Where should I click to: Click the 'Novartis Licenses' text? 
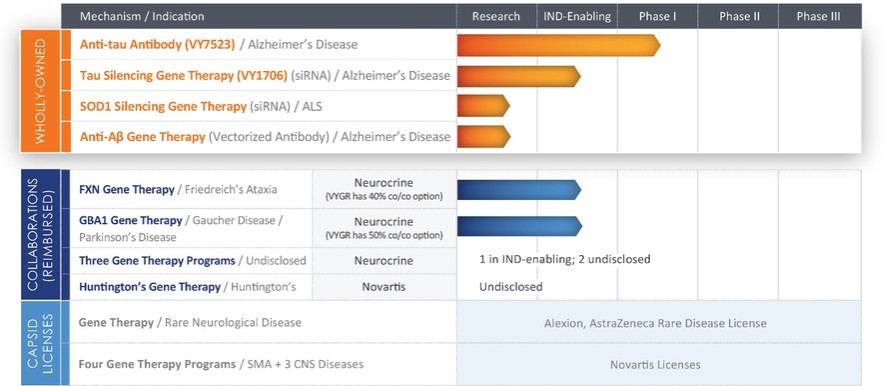(x=655, y=364)
